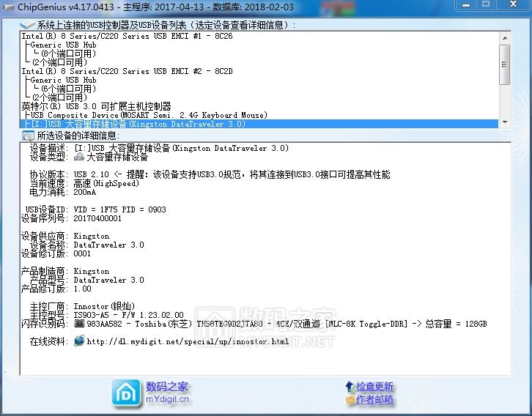Open the 数码之家 mYdigit.cn link

pos(167,393)
